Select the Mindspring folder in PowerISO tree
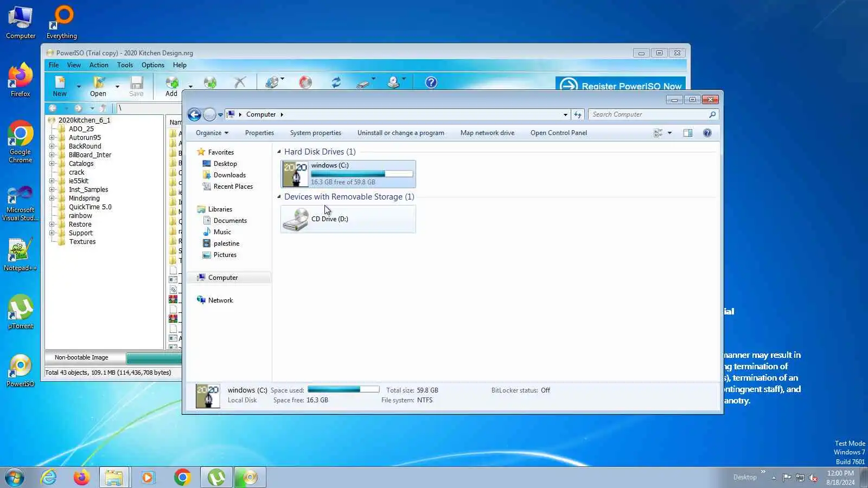This screenshot has height=488, width=868. click(84, 198)
